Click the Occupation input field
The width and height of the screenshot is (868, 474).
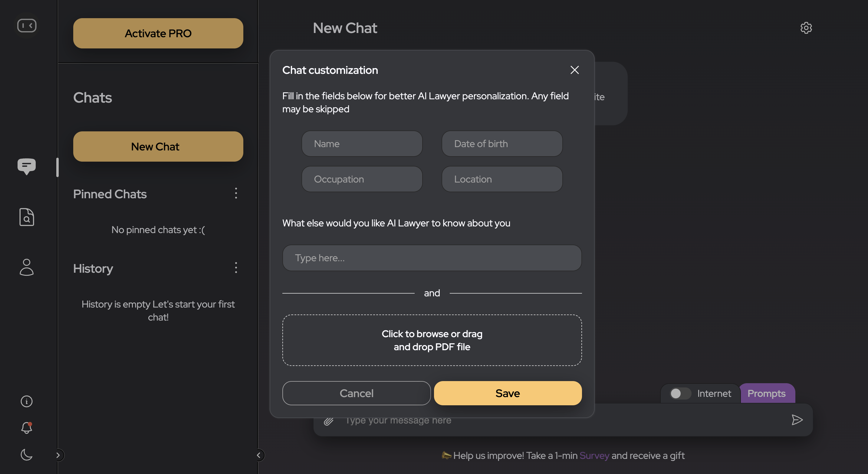click(362, 179)
